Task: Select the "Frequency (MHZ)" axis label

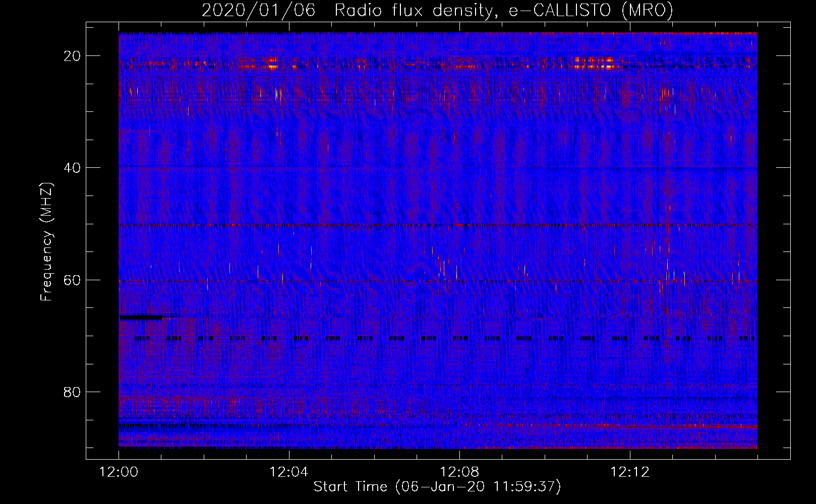Action: (x=46, y=241)
